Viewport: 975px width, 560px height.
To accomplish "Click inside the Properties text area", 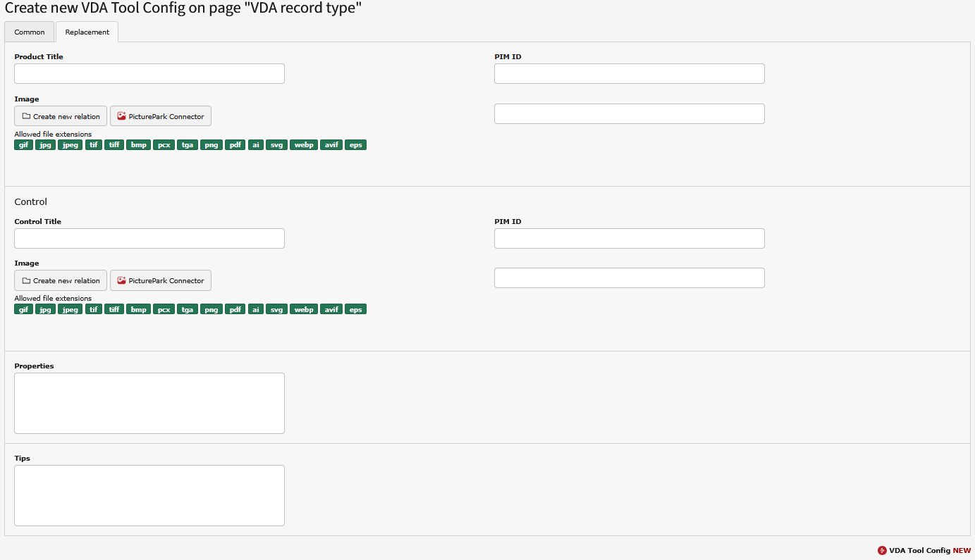I will point(149,403).
